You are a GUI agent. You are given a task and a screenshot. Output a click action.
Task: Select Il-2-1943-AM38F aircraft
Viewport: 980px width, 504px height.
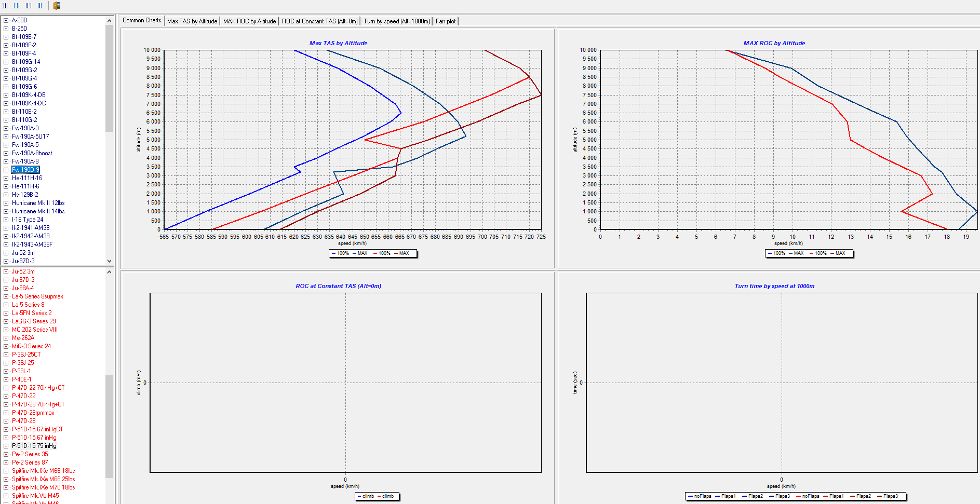32,244
